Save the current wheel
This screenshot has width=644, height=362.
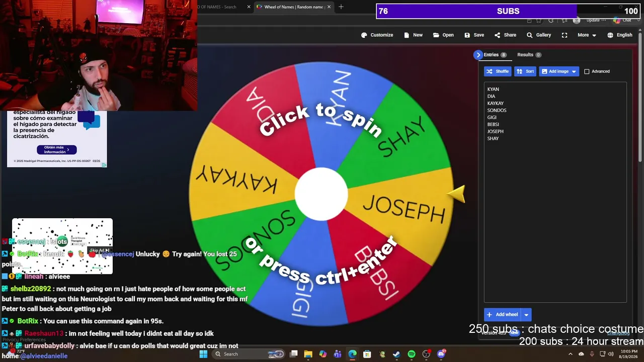pos(474,35)
